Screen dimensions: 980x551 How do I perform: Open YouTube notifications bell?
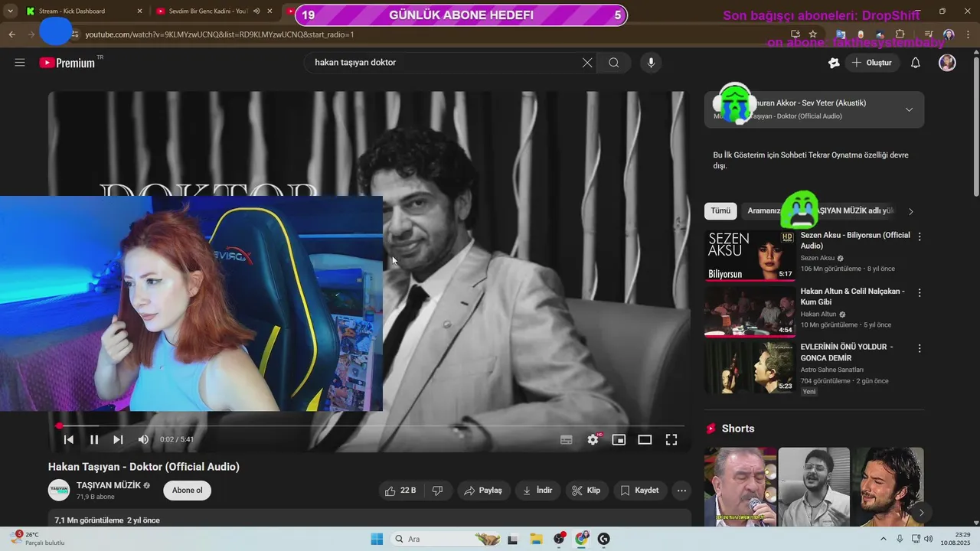(x=915, y=63)
